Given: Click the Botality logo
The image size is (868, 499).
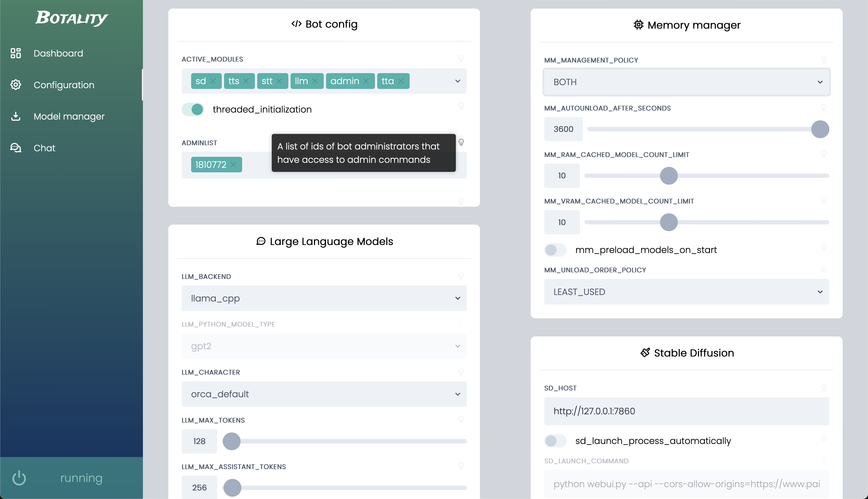Looking at the screenshot, I should coord(71,18).
